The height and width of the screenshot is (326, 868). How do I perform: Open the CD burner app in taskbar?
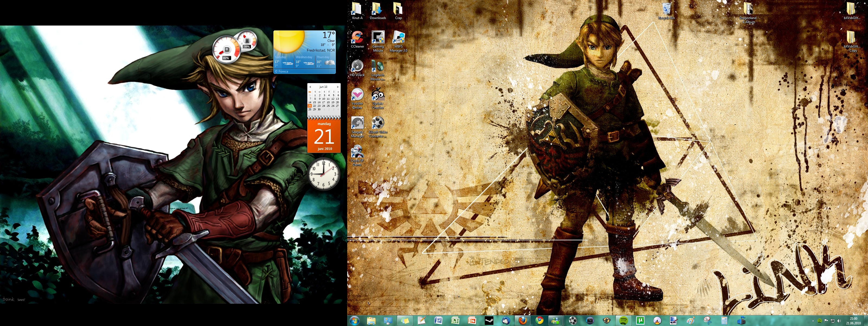tap(657, 320)
